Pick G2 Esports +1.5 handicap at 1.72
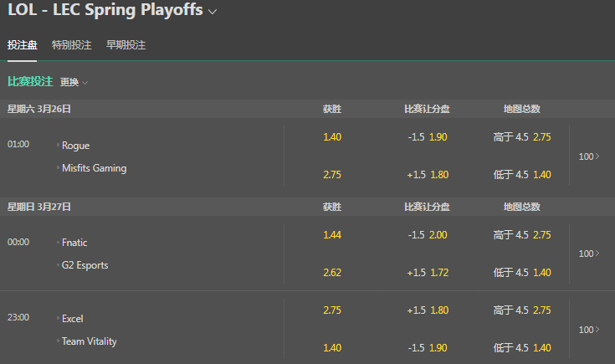 pos(428,272)
